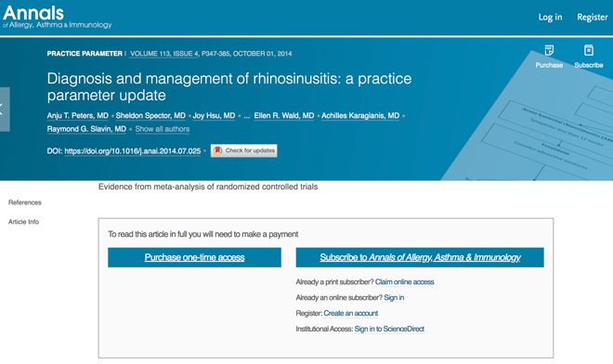View author Sheldon Spector, MD
The height and width of the screenshot is (364, 613).
[x=150, y=116]
